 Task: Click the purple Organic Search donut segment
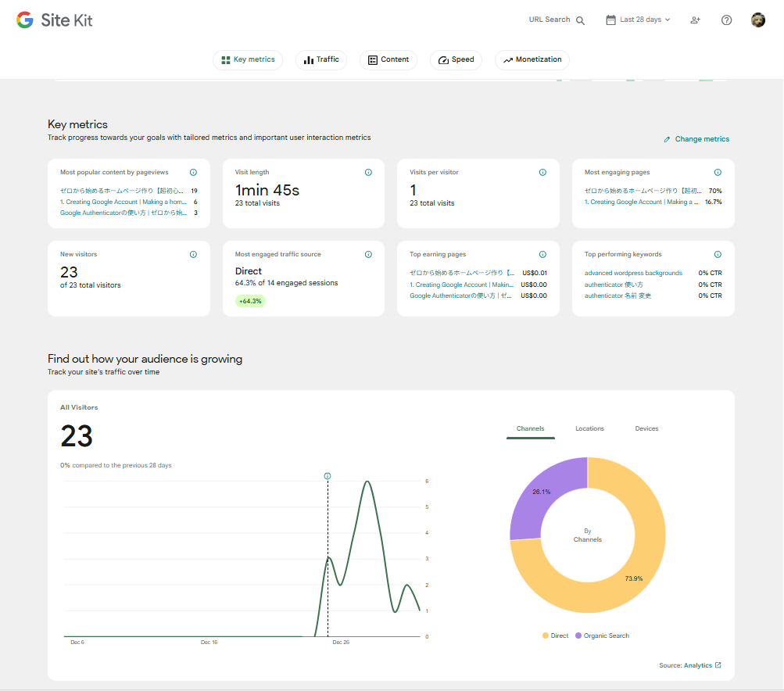534,498
